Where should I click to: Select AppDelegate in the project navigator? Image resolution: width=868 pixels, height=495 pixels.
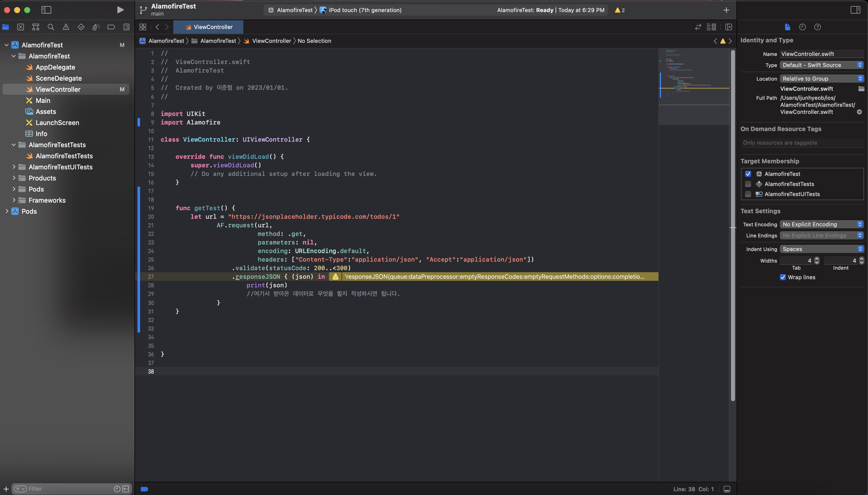(55, 67)
